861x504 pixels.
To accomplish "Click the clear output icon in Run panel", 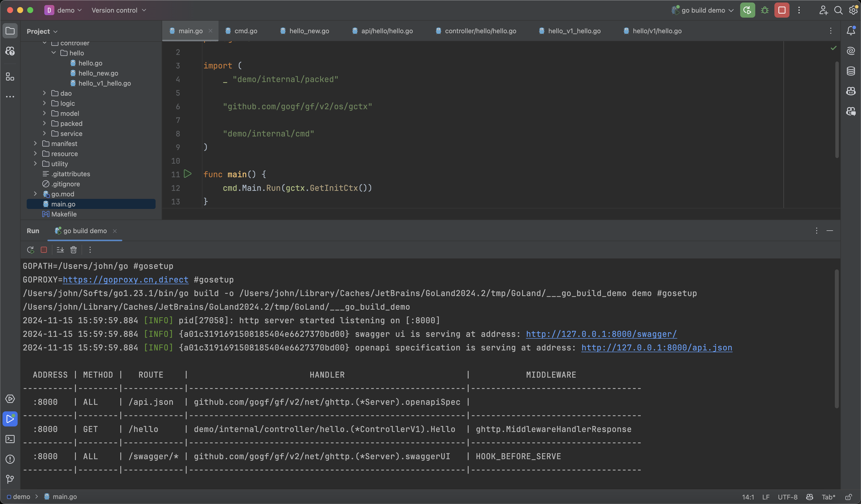I will tap(73, 249).
